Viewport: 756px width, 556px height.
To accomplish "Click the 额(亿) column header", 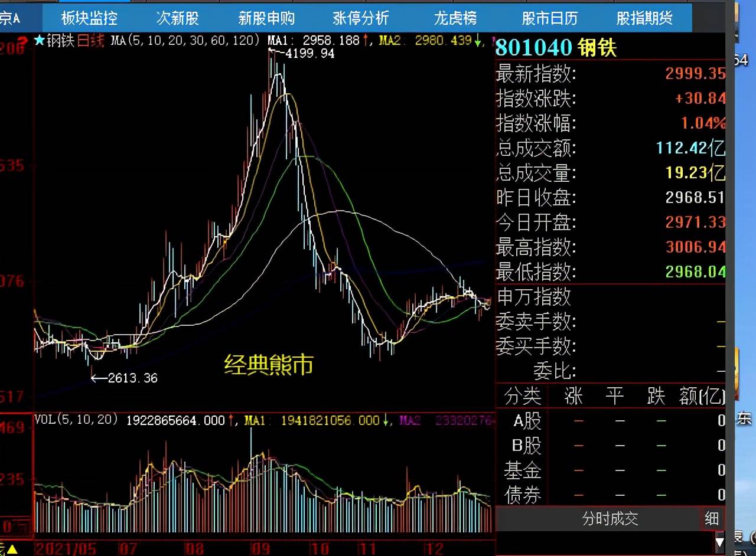I will 702,396.
